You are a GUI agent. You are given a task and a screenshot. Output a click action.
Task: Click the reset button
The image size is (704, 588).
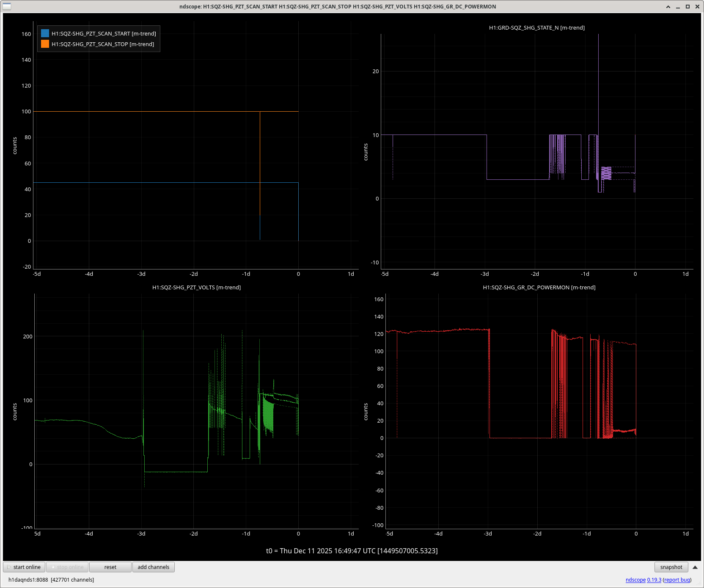coord(110,567)
